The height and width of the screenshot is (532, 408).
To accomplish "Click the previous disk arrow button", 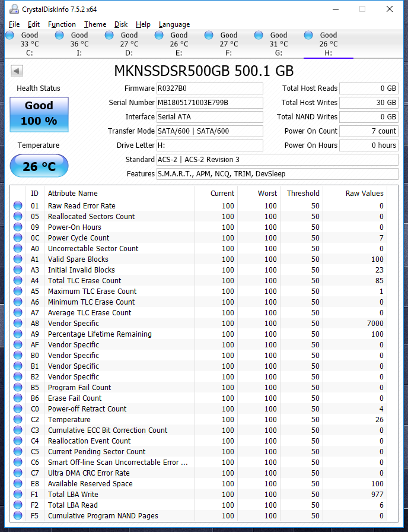I will [17, 71].
